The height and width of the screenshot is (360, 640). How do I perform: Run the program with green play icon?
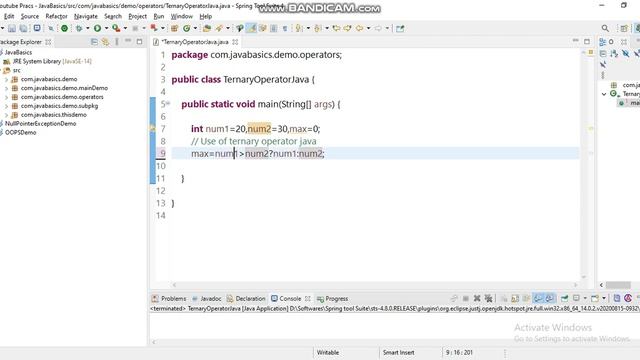(97, 28)
